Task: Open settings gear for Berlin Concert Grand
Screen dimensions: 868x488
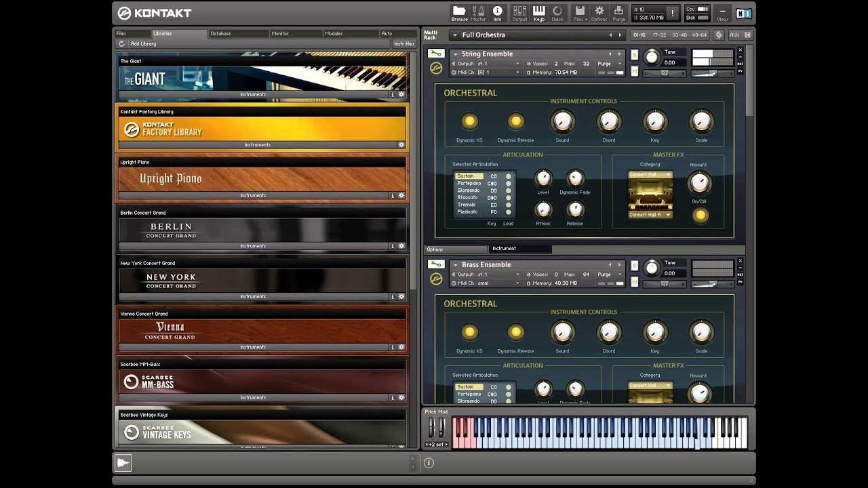Action: (x=401, y=246)
